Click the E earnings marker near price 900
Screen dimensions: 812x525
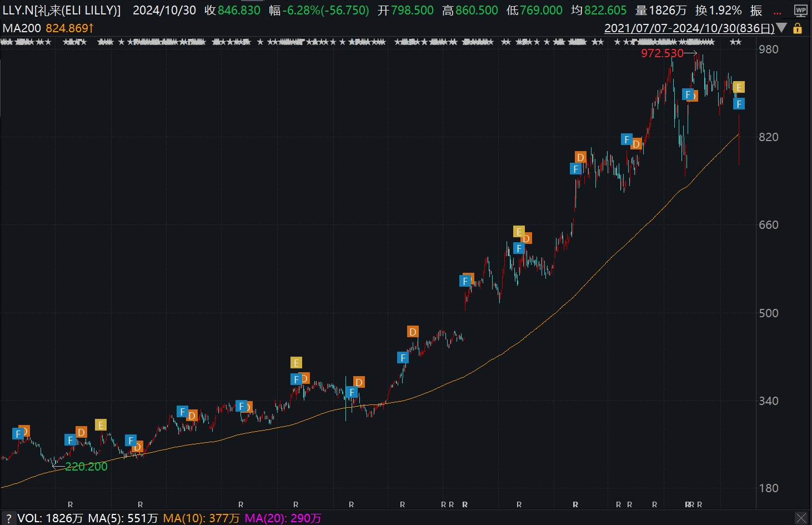click(x=739, y=87)
